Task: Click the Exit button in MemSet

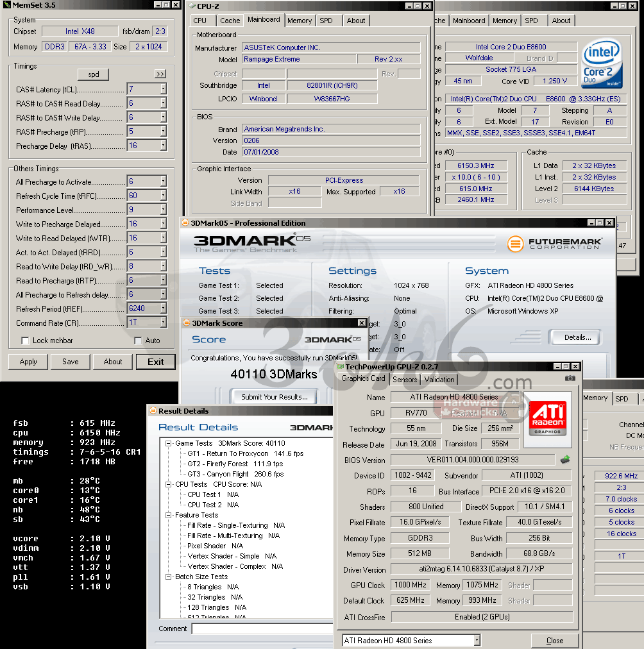Action: pyautogui.click(x=156, y=362)
